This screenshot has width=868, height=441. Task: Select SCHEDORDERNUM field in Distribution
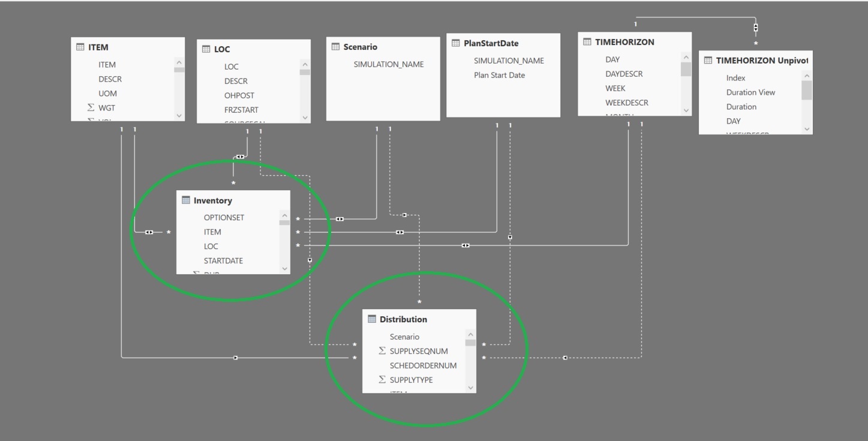click(x=423, y=365)
